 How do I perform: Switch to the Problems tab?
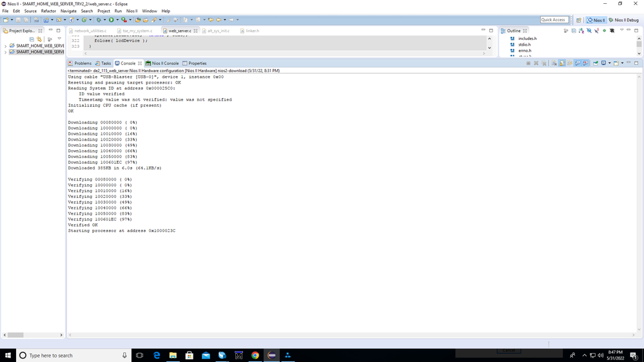click(x=80, y=63)
